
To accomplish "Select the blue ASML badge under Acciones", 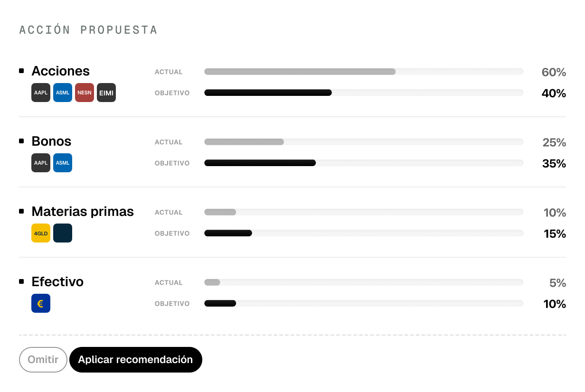I will (63, 93).
